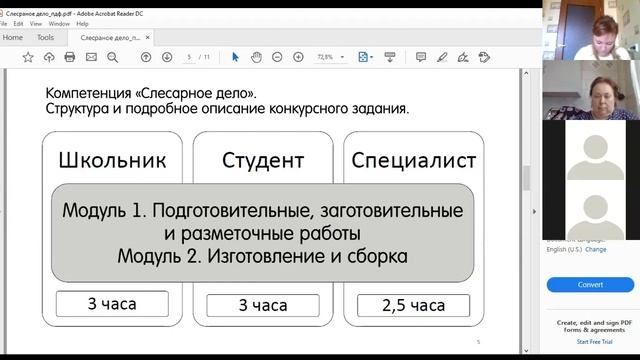Open fit page options icon
The image size is (640, 360).
[x=365, y=57]
